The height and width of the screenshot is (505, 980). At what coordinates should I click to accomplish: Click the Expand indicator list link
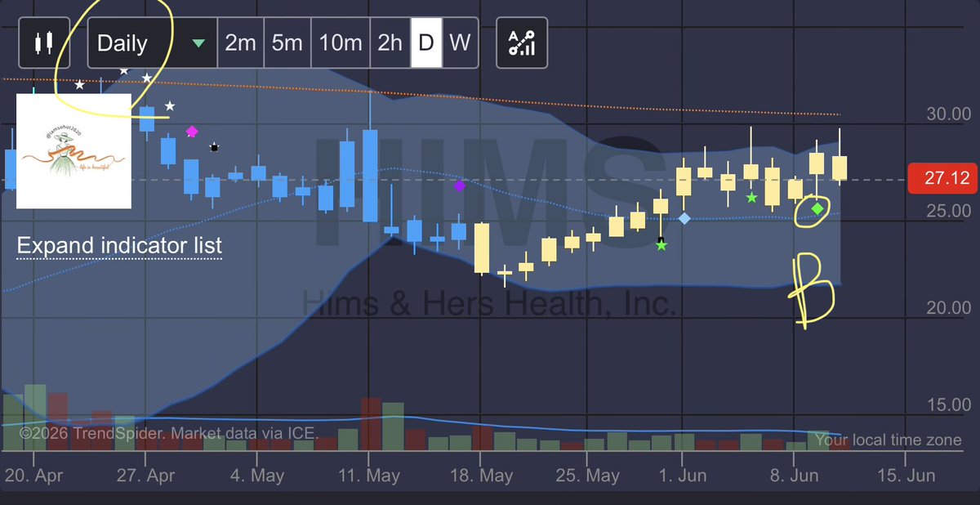[x=119, y=246]
